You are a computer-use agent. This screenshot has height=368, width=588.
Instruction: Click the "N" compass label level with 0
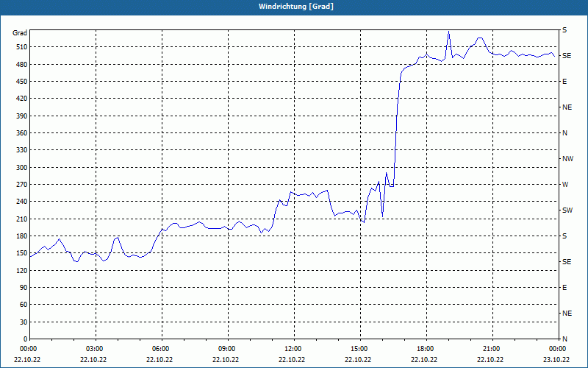(x=564, y=339)
